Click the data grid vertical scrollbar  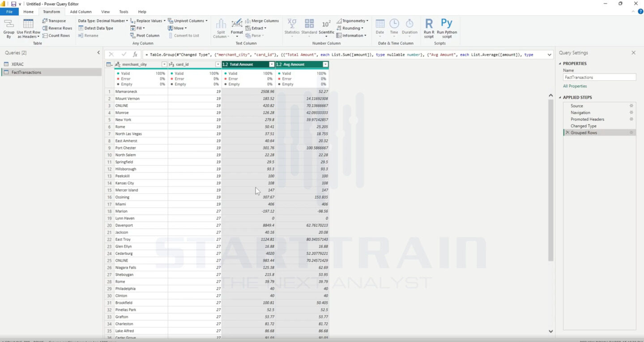551,180
